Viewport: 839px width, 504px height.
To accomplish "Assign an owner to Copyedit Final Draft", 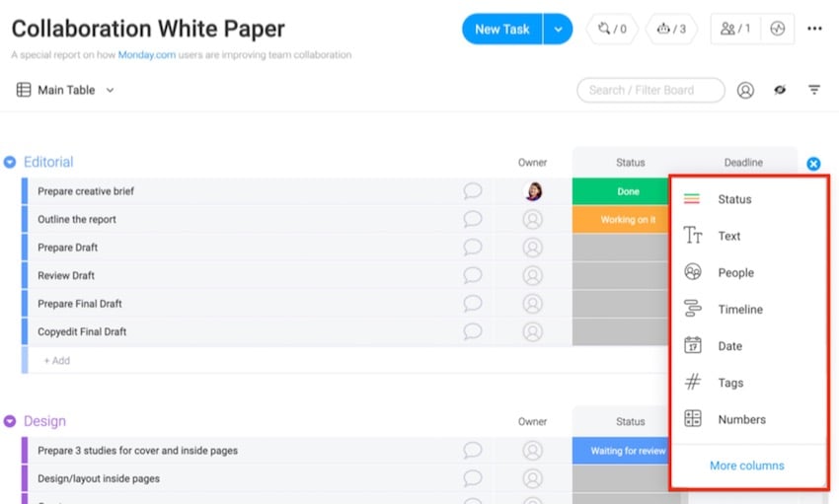I will pos(532,332).
